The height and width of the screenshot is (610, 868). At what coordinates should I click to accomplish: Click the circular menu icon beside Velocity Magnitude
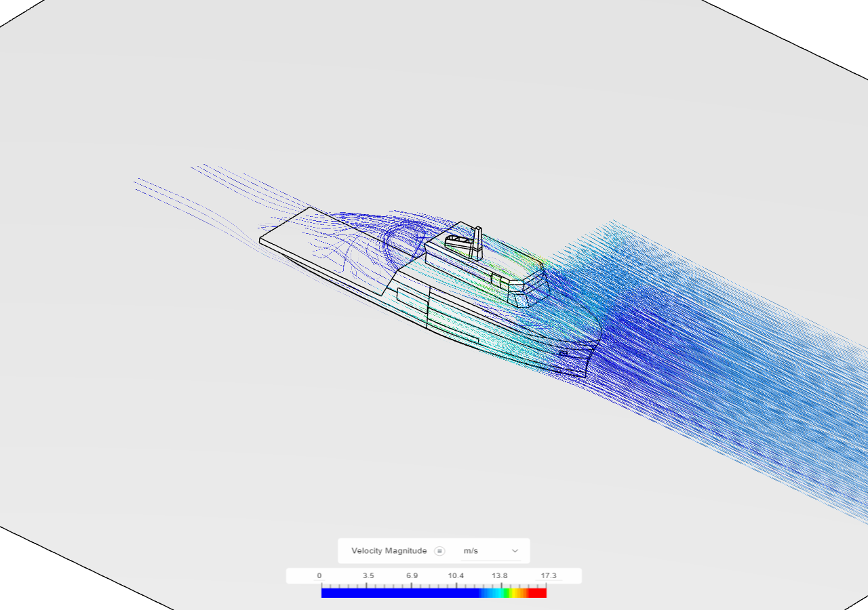(439, 550)
